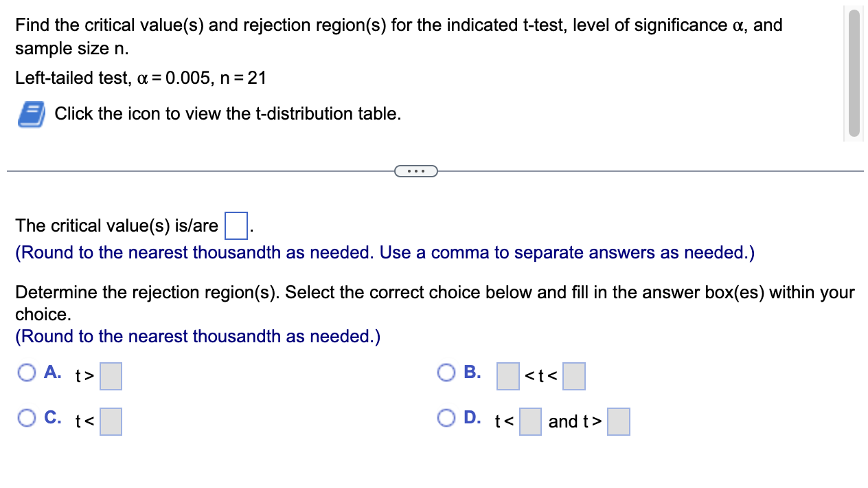Select radio button D for two-tailed rejection region
The height and width of the screenshot is (488, 868).
tap(446, 417)
